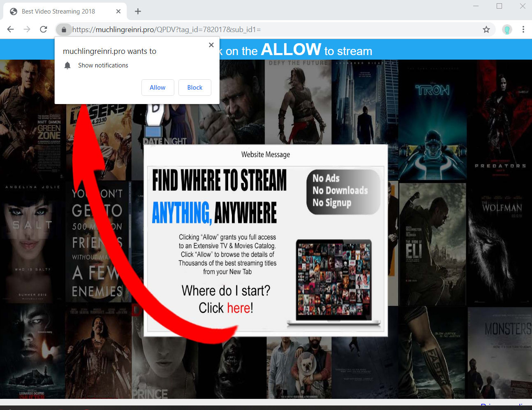
Task: Select the Best Video Streaming 2018 tab
Action: point(65,12)
